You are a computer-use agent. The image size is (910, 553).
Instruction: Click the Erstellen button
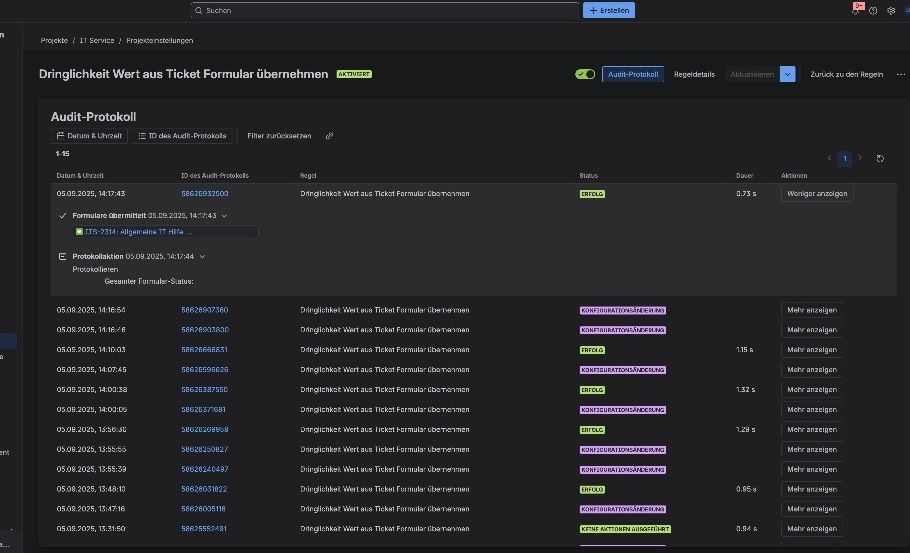tap(609, 10)
